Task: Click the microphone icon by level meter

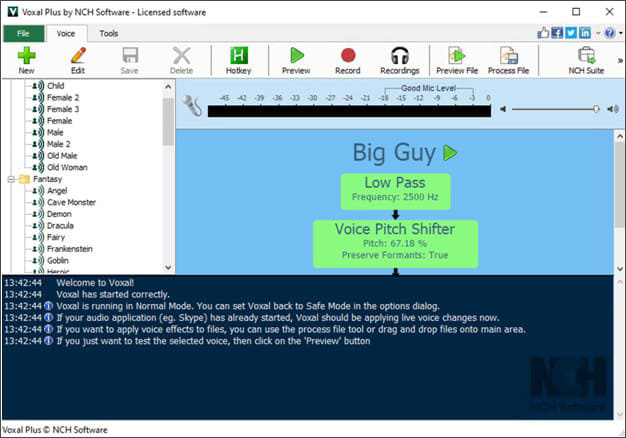Action: click(192, 105)
